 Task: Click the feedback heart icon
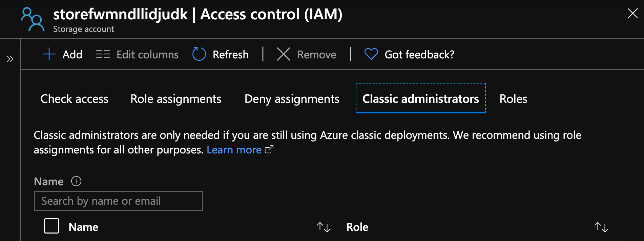point(371,54)
